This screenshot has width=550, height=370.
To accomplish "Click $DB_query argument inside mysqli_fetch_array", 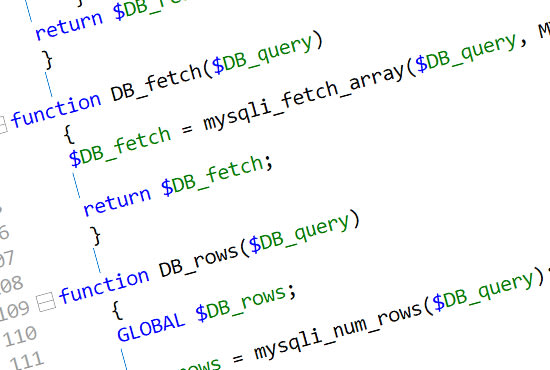I will [466, 53].
